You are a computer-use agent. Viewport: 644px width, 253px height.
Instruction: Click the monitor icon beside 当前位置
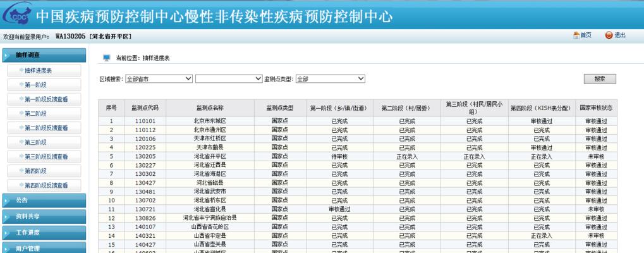click(107, 58)
